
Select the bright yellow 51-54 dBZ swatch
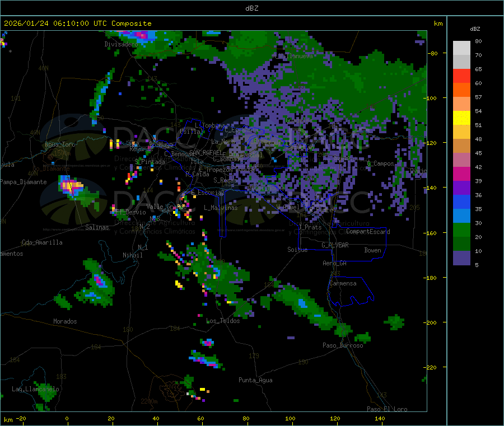(461, 118)
